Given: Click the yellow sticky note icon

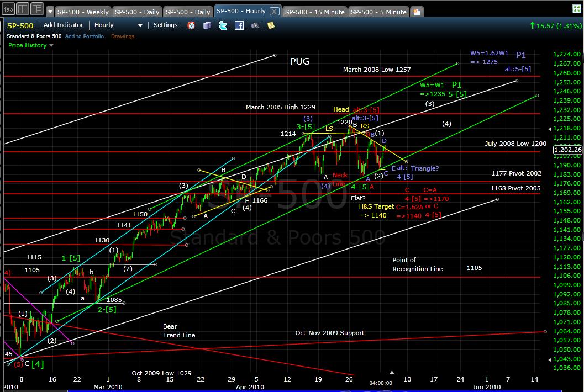Looking at the screenshot, I should [x=271, y=25].
